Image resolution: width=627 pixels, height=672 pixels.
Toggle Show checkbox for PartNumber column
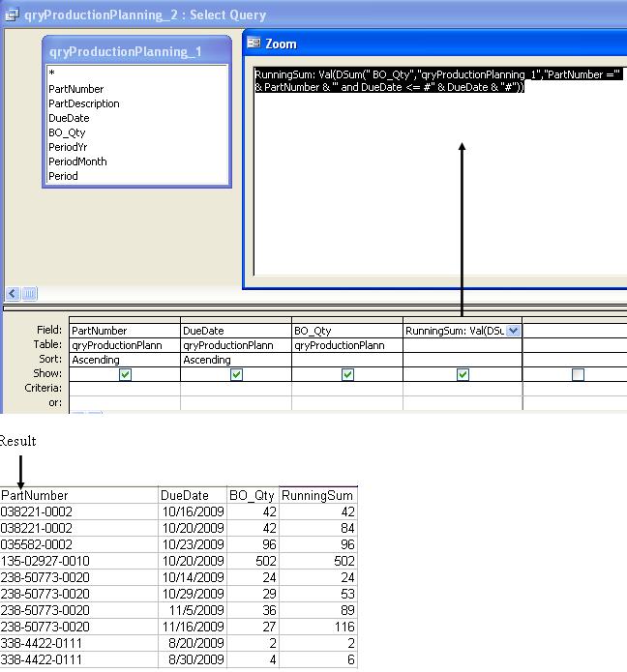point(125,374)
